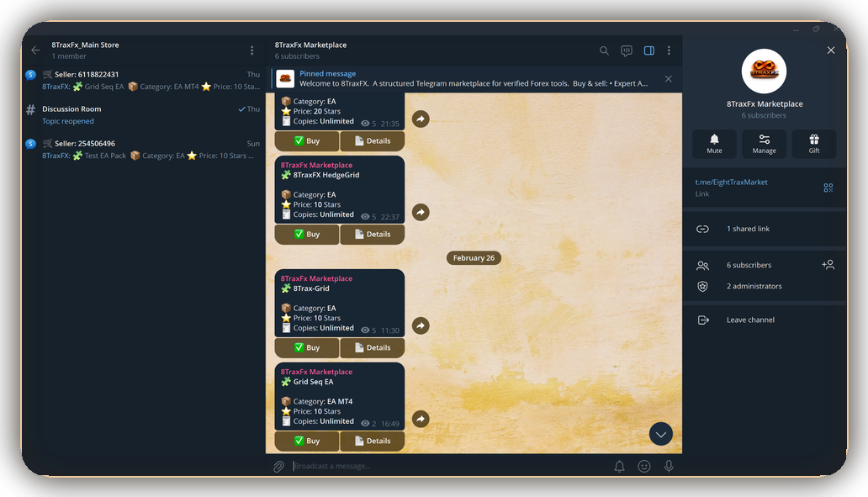Open the emoji picker
The image size is (868, 497).
tap(644, 466)
